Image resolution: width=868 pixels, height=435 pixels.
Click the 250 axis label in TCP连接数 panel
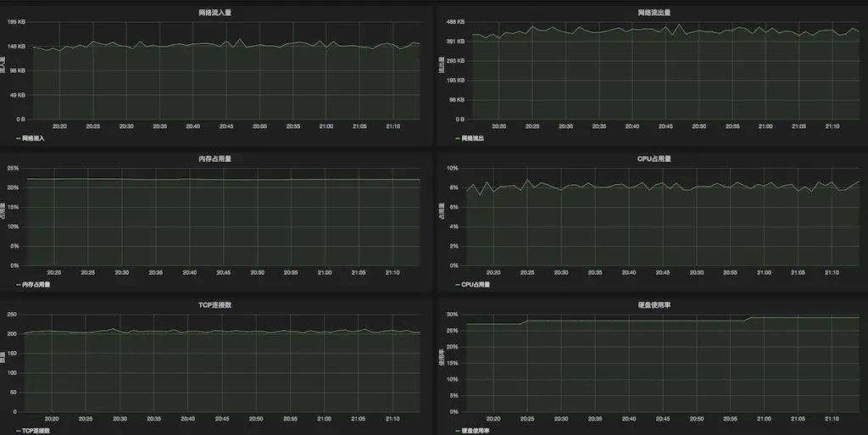tap(12, 315)
